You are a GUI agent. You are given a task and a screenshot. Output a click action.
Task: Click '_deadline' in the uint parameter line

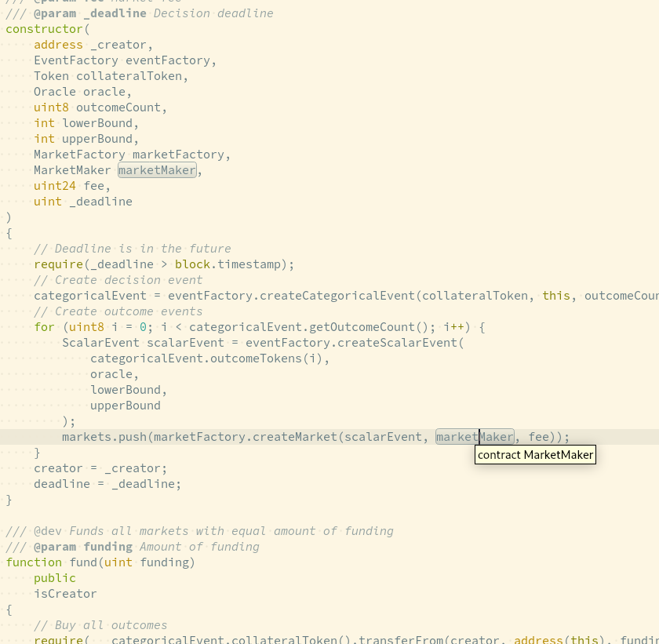coord(101,202)
